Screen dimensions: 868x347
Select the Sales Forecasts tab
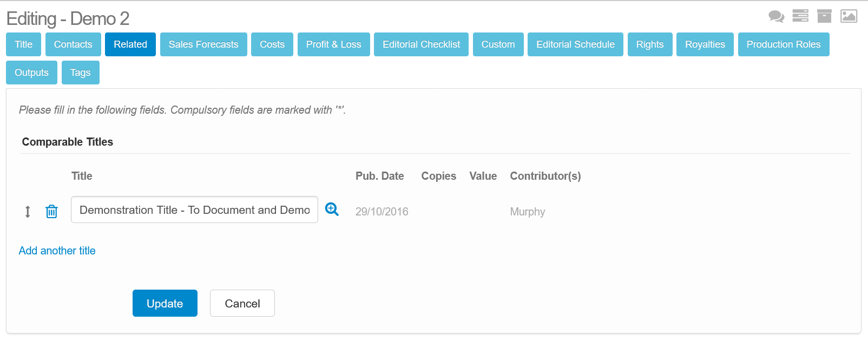pyautogui.click(x=203, y=44)
